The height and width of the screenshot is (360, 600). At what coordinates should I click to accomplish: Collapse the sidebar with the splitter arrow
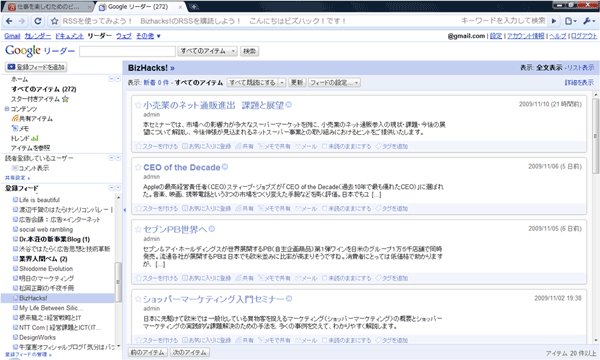pos(124,210)
